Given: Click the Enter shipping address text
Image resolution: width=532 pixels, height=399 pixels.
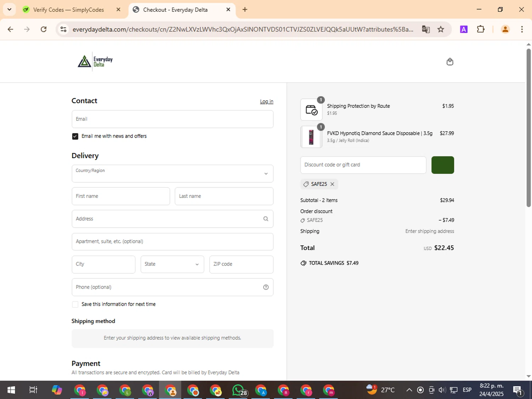Looking at the screenshot, I should 430,231.
